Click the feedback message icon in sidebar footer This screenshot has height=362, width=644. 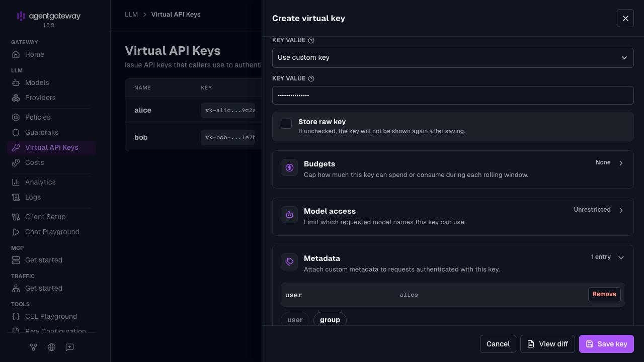point(69,347)
